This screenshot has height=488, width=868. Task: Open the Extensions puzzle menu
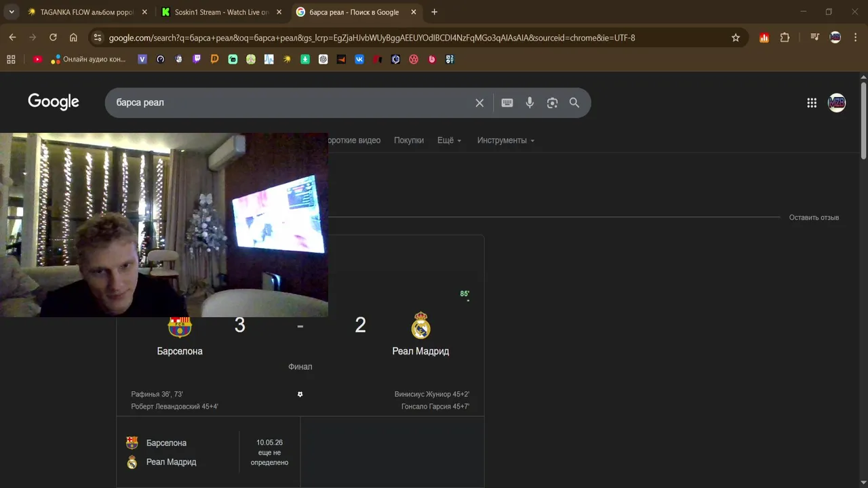[x=785, y=37]
